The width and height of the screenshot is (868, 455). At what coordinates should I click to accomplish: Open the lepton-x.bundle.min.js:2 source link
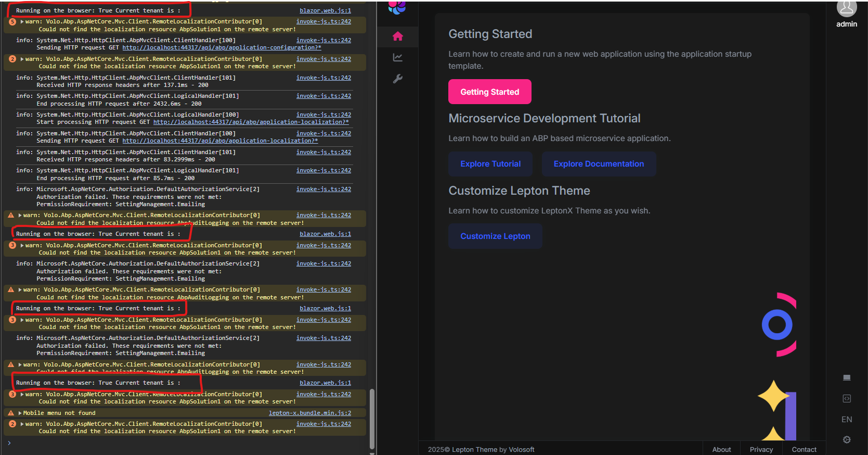coord(309,413)
